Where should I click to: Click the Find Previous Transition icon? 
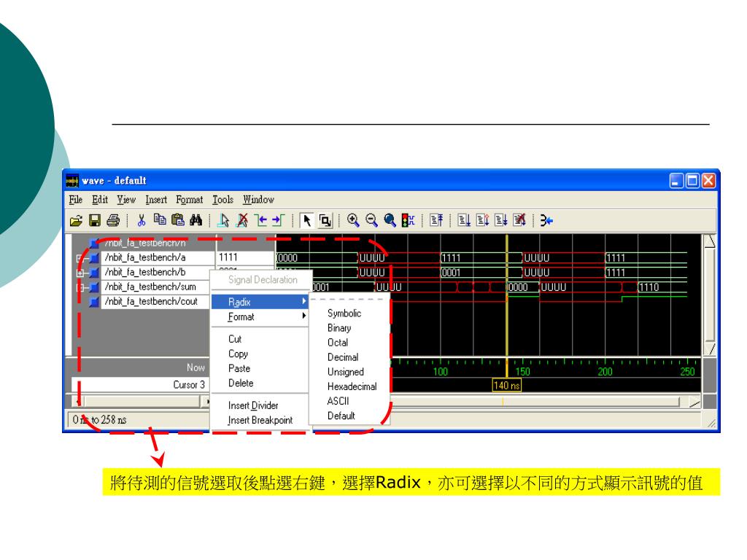click(x=260, y=220)
